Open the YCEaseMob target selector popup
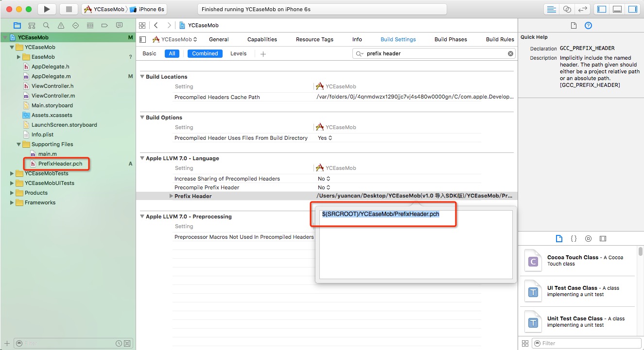Image resolution: width=644 pixels, height=350 pixels. (x=175, y=39)
